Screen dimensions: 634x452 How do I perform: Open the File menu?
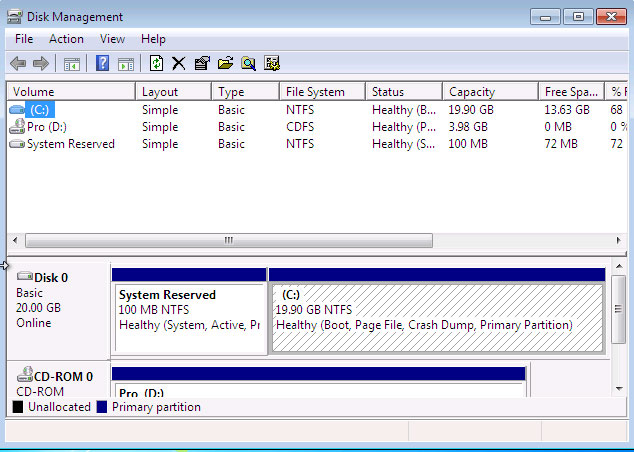click(24, 39)
